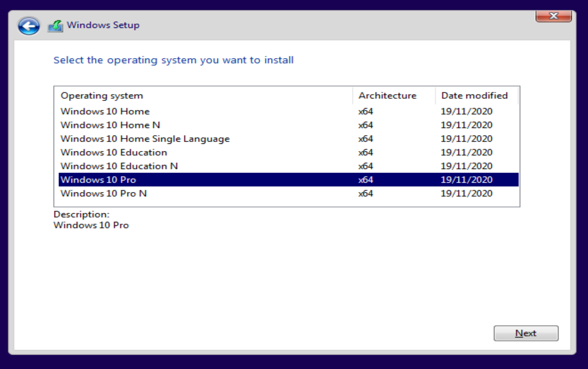The image size is (588, 369).
Task: Click the Next button
Action: pos(526,333)
